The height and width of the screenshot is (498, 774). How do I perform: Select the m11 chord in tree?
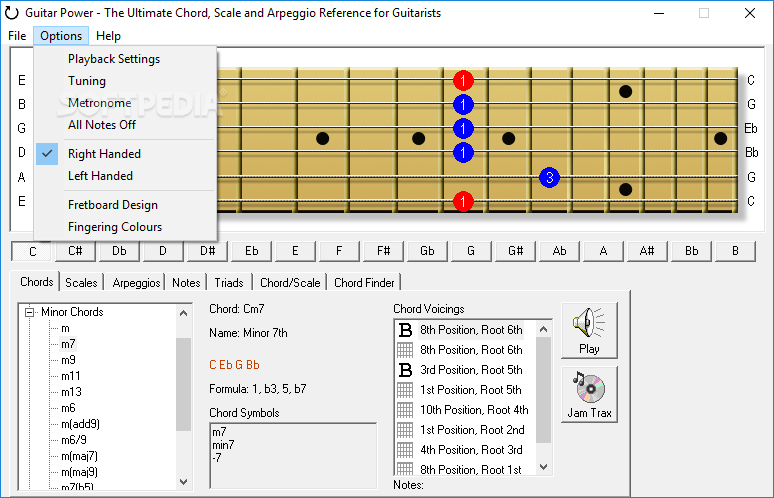[x=71, y=376]
